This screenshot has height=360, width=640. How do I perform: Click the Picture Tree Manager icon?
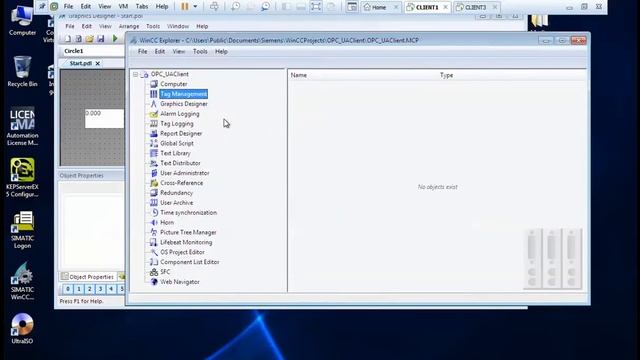coord(154,232)
